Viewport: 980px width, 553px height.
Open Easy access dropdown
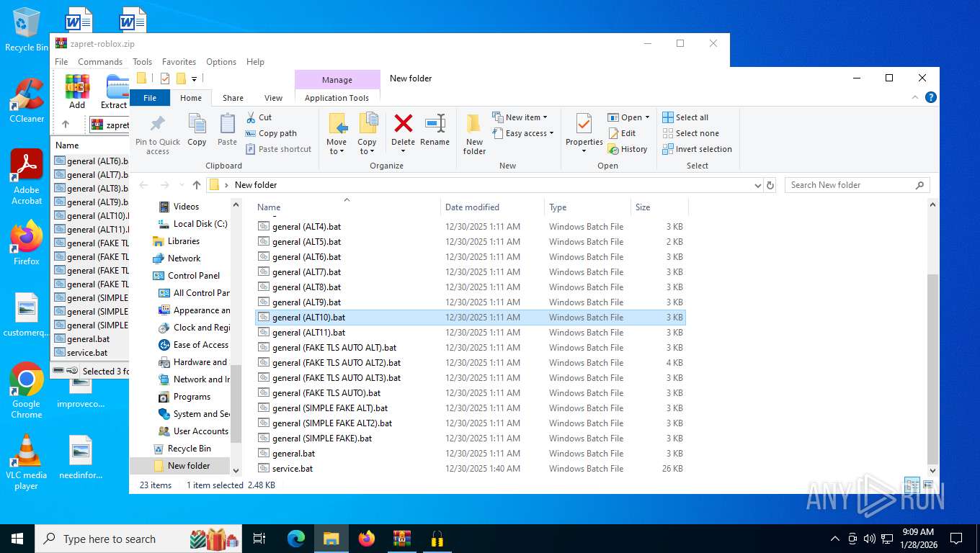click(524, 133)
